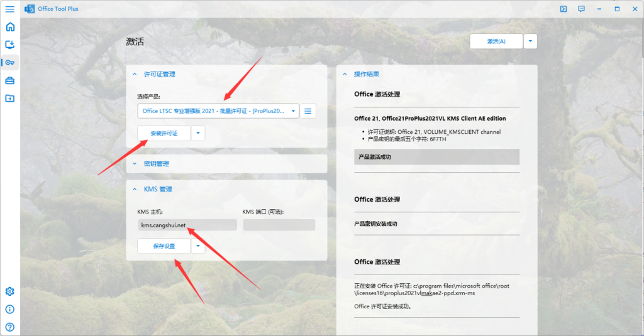Viewport: 644px width, 336px height.
Task: Open the Toolbox briefcase icon
Action: [x=10, y=80]
